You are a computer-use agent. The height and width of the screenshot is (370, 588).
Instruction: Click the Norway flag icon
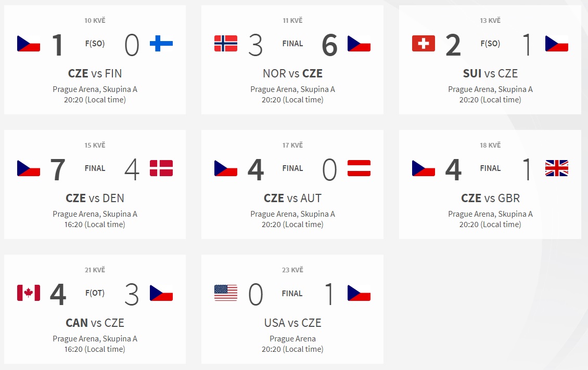coord(226,44)
